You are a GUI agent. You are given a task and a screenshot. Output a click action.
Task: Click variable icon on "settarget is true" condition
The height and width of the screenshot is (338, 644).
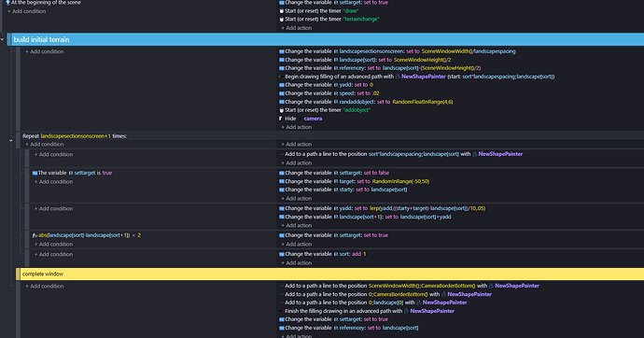pos(35,173)
